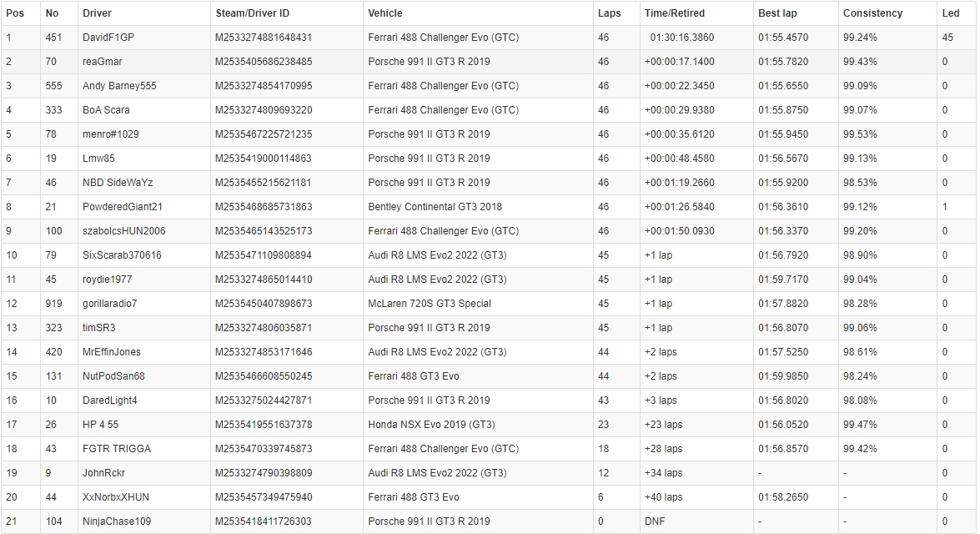
Task: Select driver name roydie1977
Action: pyautogui.click(x=107, y=280)
